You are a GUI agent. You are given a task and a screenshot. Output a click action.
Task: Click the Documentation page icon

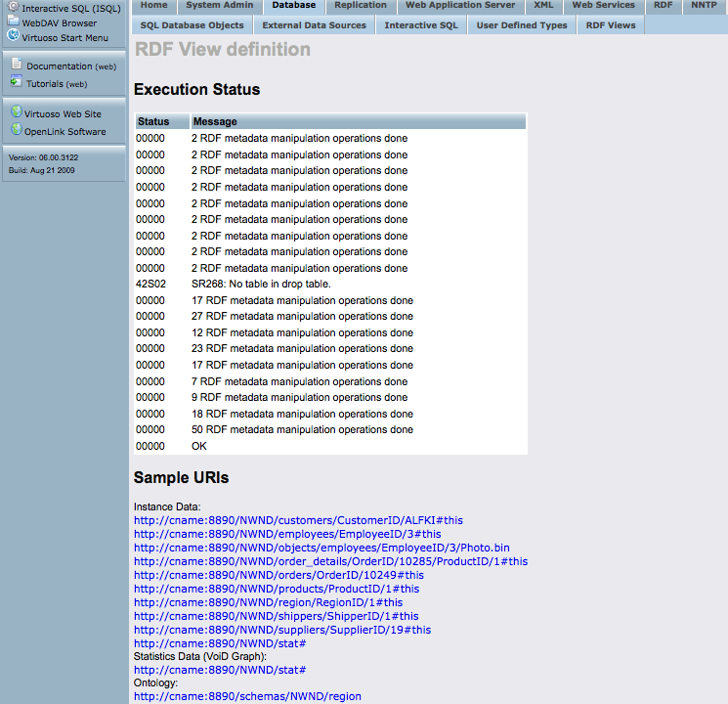point(17,65)
